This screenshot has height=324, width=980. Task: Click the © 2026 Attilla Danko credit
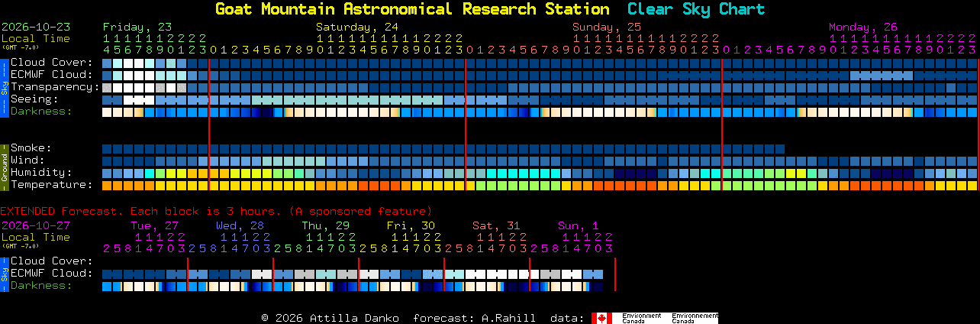click(330, 318)
